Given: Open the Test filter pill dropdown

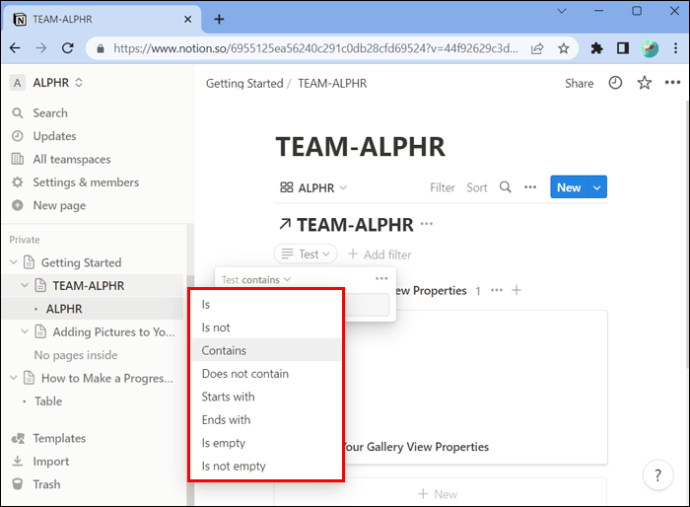Looking at the screenshot, I should point(305,254).
